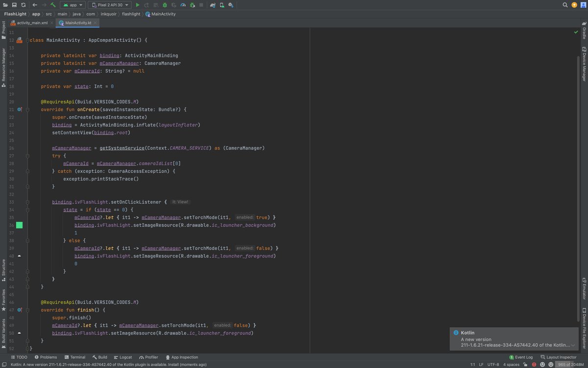Click Attach Debugger to Android Process icon

[192, 5]
